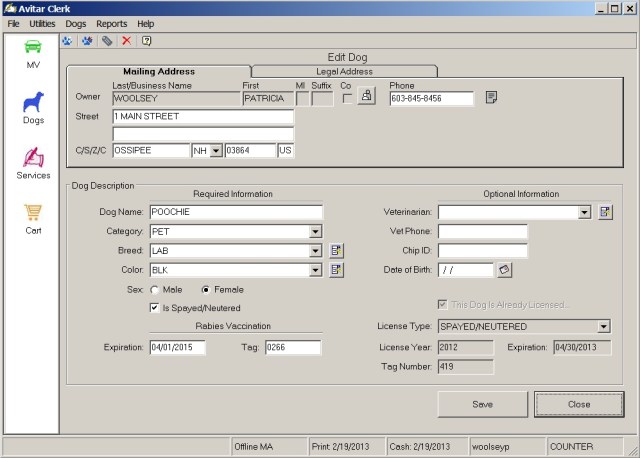640x458 pixels.
Task: Open the Reports menu
Action: [111, 23]
